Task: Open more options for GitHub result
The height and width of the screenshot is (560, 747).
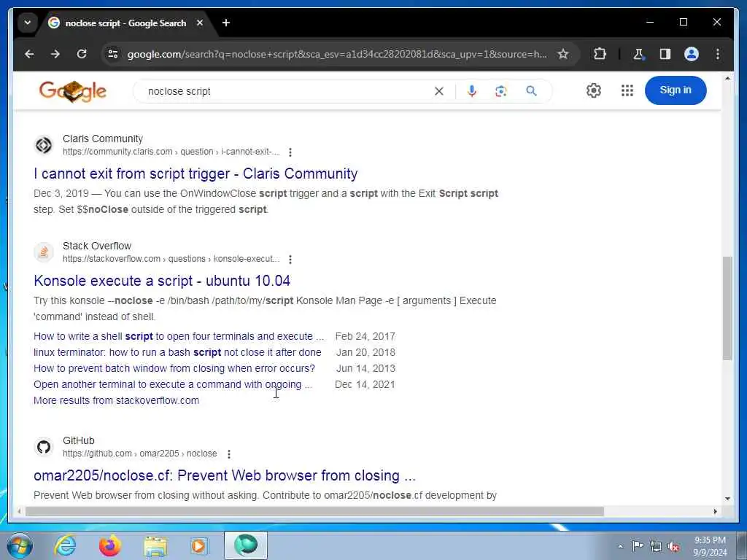Action: point(228,454)
